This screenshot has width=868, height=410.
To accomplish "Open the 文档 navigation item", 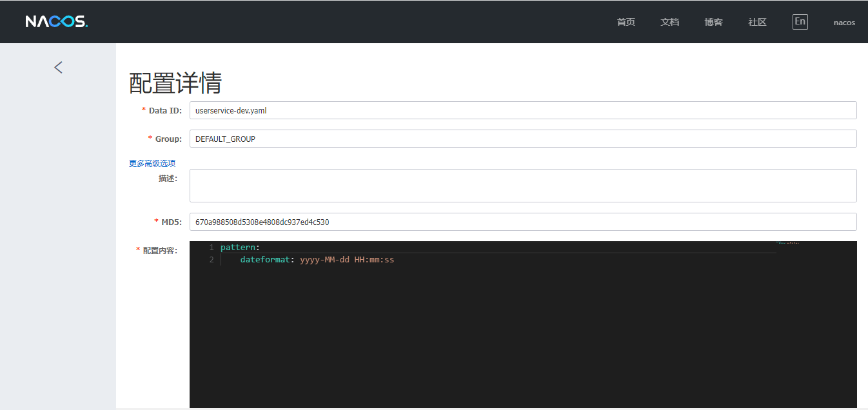I will (669, 22).
